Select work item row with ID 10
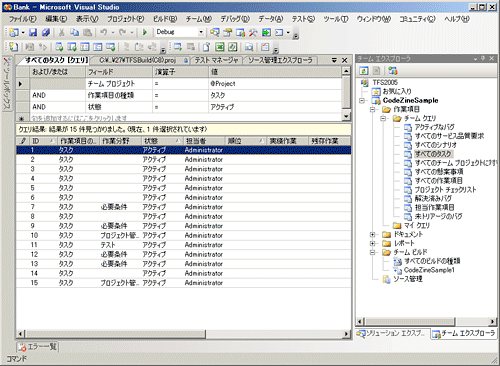 pos(183,235)
